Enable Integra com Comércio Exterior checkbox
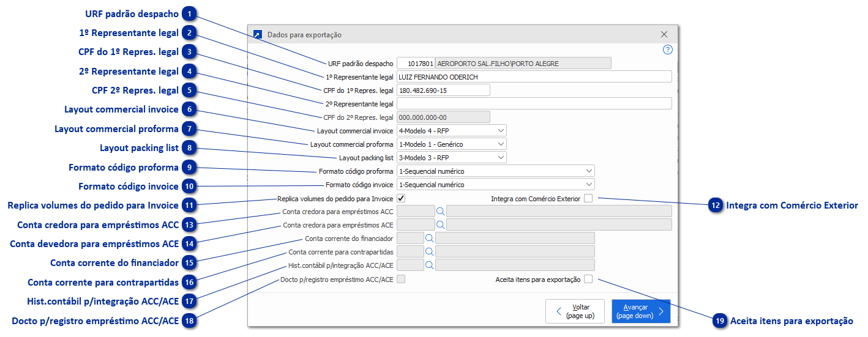Image resolution: width=868 pixels, height=337 pixels. [x=588, y=198]
